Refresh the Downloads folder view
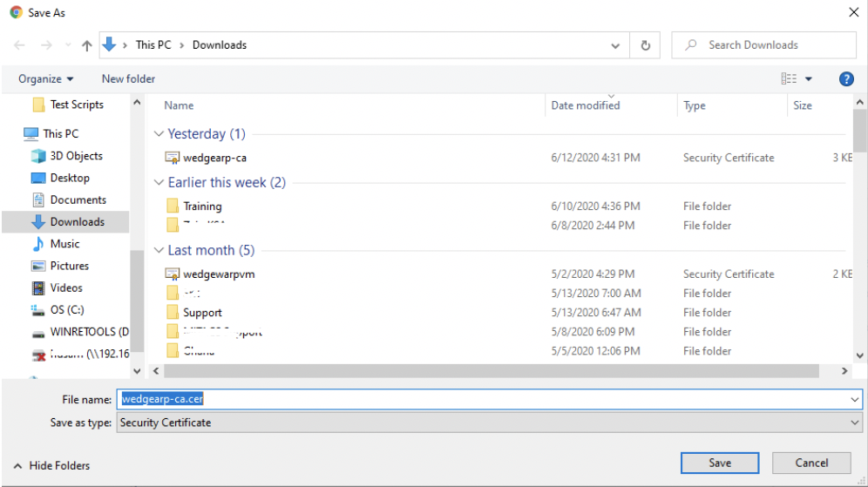Viewport: 868px width, 487px height. (645, 45)
